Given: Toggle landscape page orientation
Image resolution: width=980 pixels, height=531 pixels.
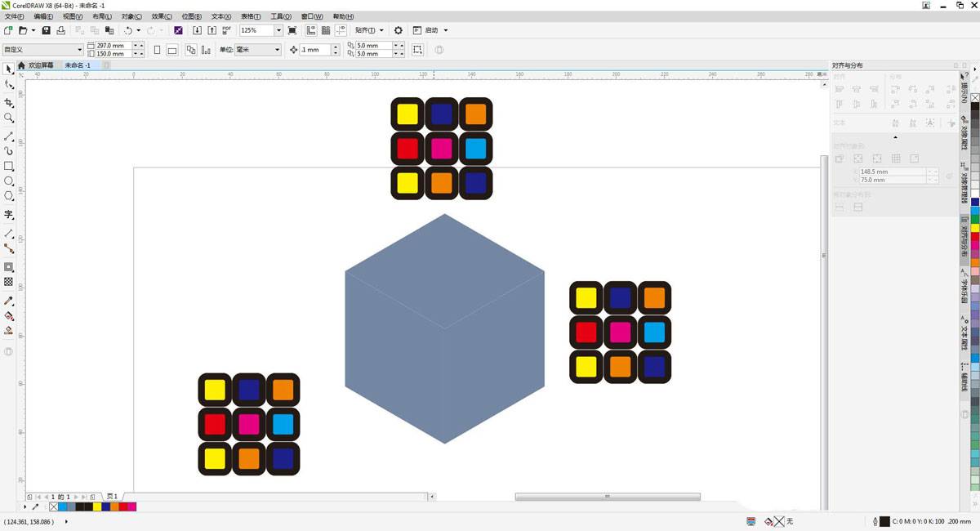Looking at the screenshot, I should pyautogui.click(x=172, y=50).
